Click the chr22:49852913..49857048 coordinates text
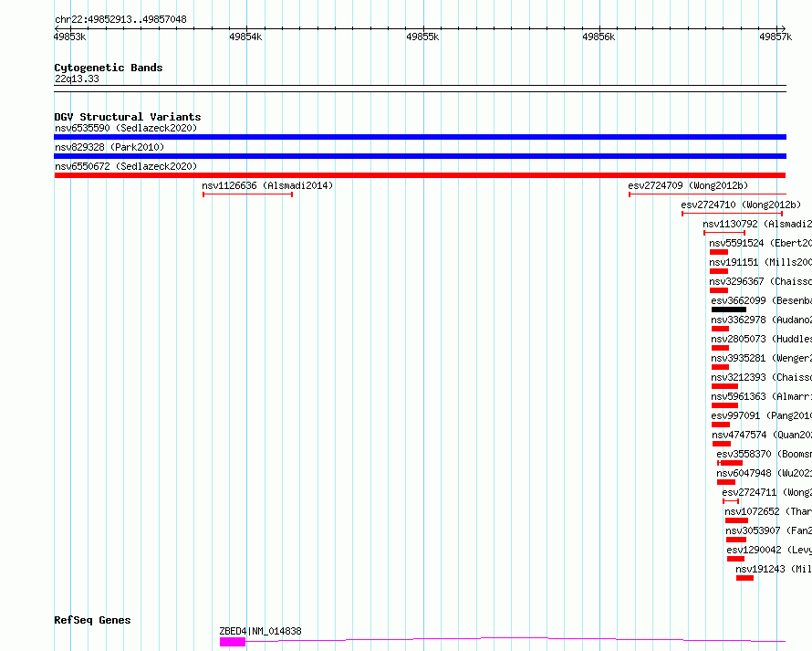This screenshot has width=812, height=651. 120,19
